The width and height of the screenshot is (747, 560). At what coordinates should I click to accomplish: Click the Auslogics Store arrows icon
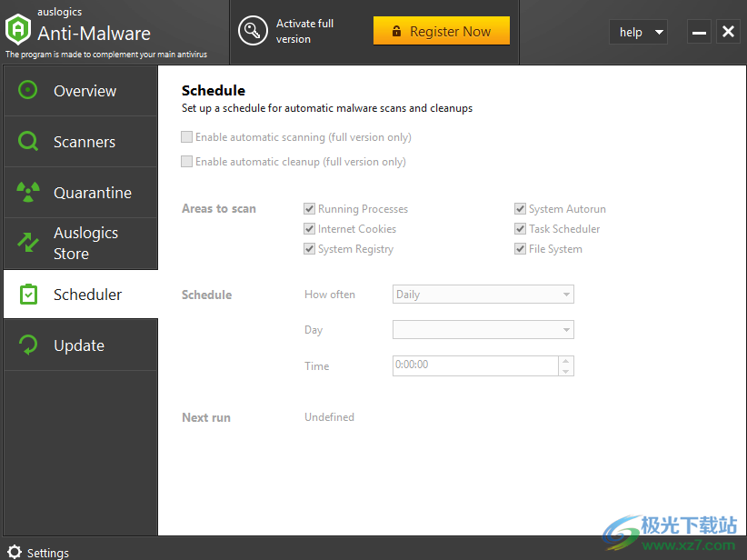[27, 243]
